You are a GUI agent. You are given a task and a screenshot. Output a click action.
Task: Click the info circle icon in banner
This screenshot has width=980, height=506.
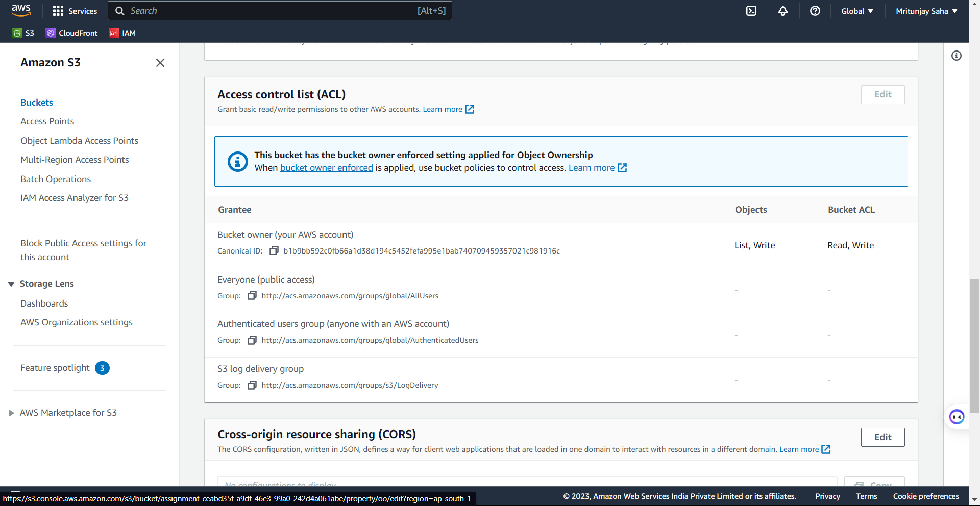tap(237, 162)
